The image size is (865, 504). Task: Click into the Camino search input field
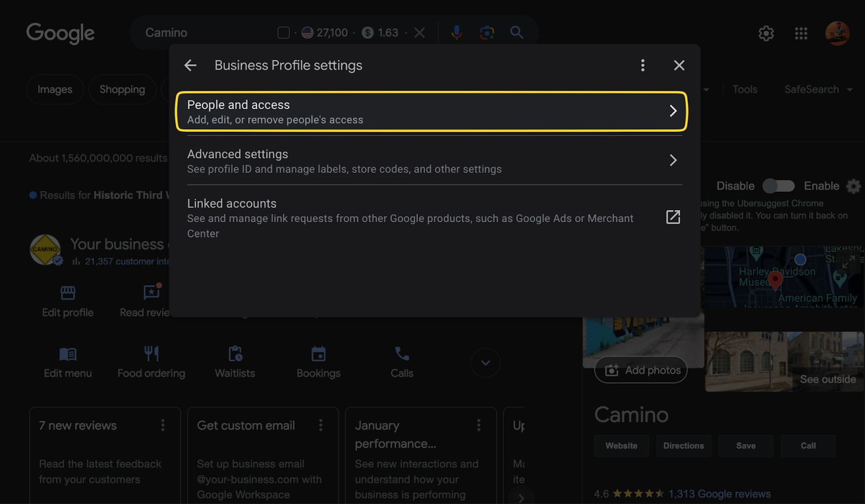pos(205,33)
